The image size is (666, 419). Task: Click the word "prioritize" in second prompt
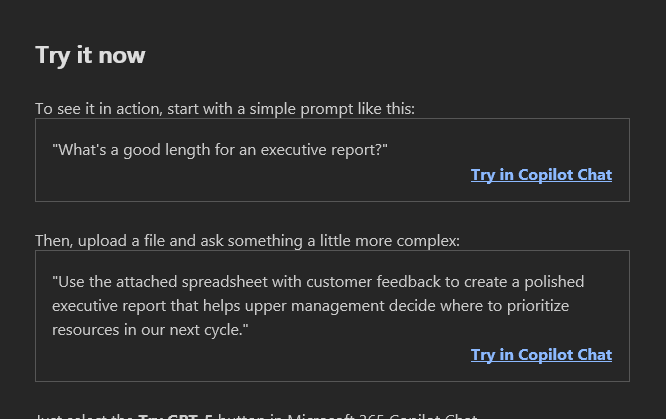point(536,306)
